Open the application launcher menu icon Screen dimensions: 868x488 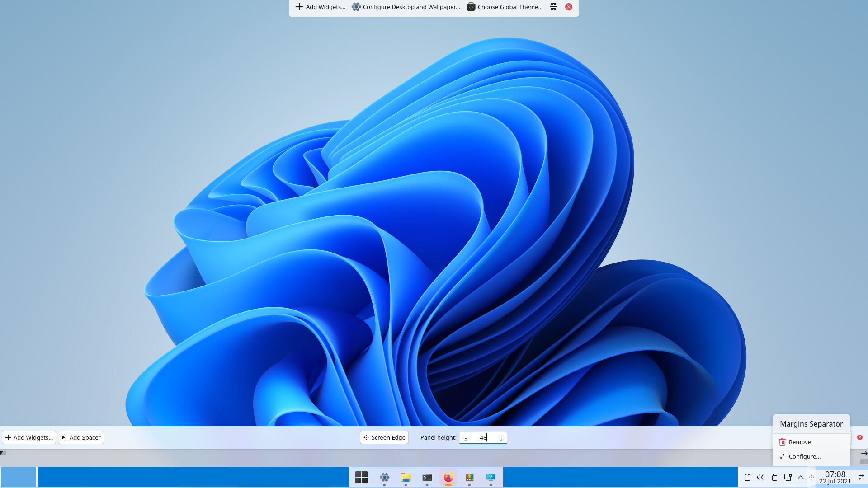pyautogui.click(x=361, y=477)
